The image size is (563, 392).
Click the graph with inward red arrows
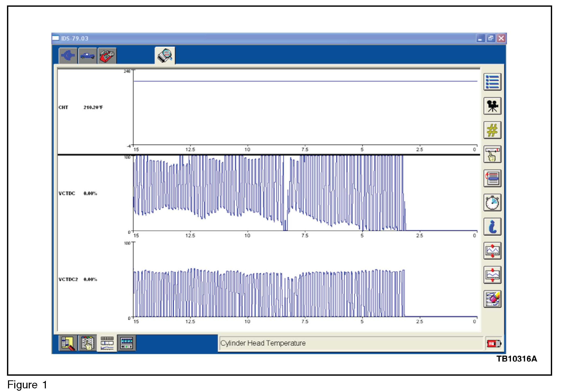coord(492,275)
